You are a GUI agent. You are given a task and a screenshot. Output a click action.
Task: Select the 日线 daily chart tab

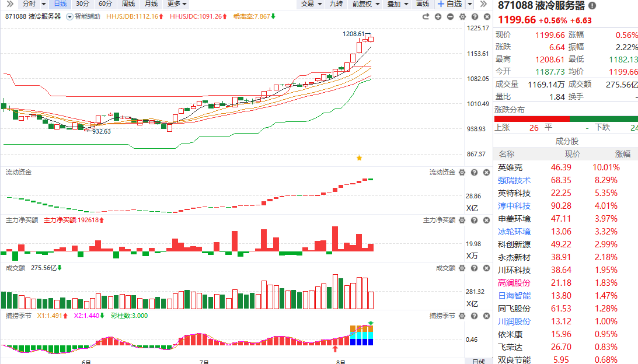pos(60,3)
